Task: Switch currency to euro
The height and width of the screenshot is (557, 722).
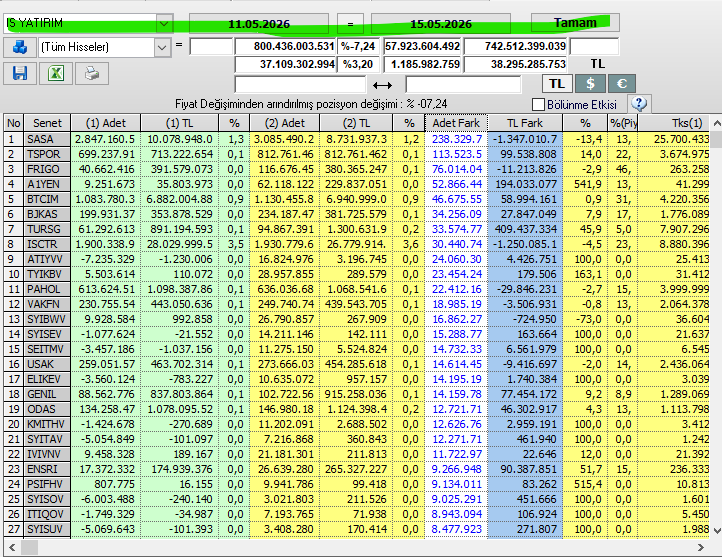Action: [x=622, y=84]
